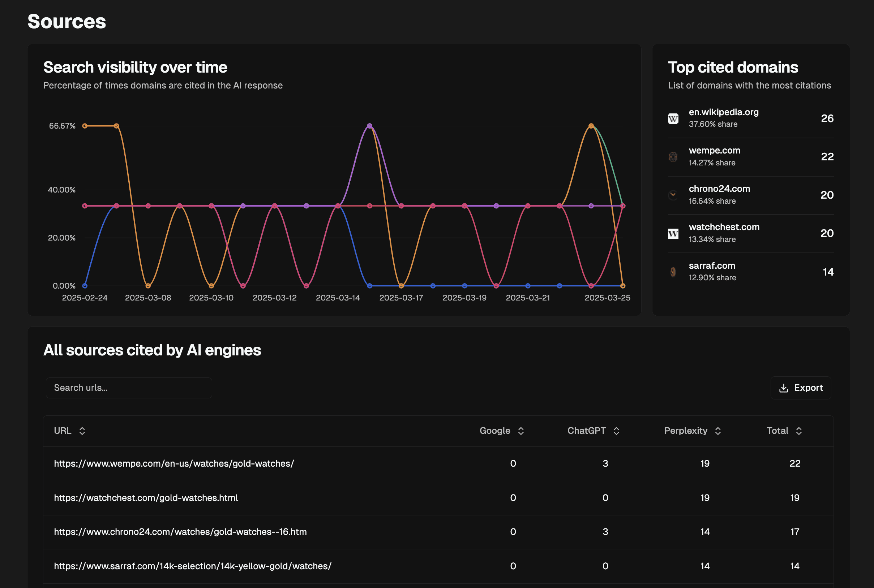Viewport: 874px width, 588px height.
Task: Click the wempe.com favicon in Top cited domains
Action: click(x=673, y=157)
